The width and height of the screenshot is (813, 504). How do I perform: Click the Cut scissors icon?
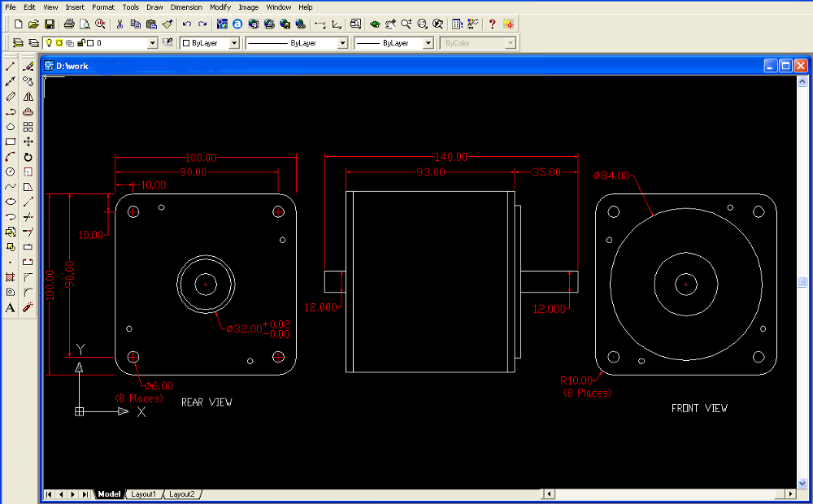click(120, 24)
